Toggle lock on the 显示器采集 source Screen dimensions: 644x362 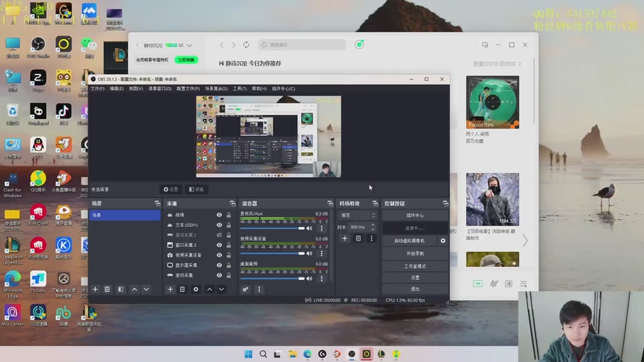pos(229,265)
